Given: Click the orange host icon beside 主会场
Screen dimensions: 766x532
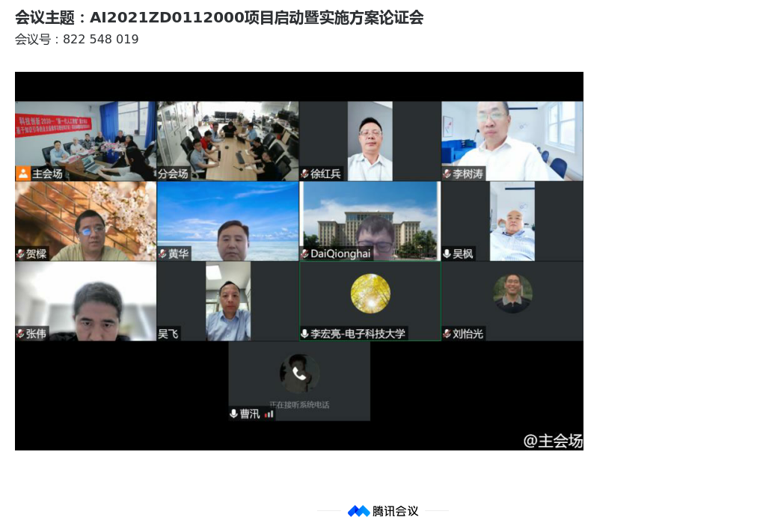Looking at the screenshot, I should pos(23,174).
